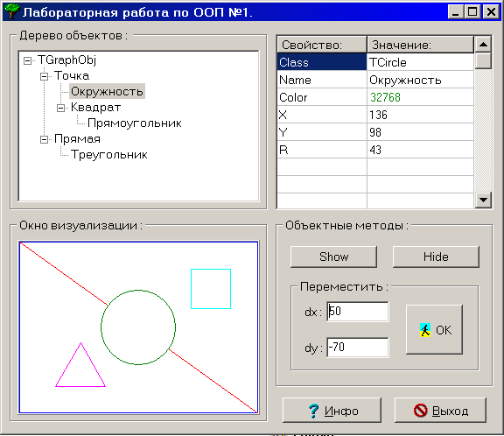The height and width of the screenshot is (436, 504).
Task: Collapse the Прямая tree node
Action: [x=44, y=139]
